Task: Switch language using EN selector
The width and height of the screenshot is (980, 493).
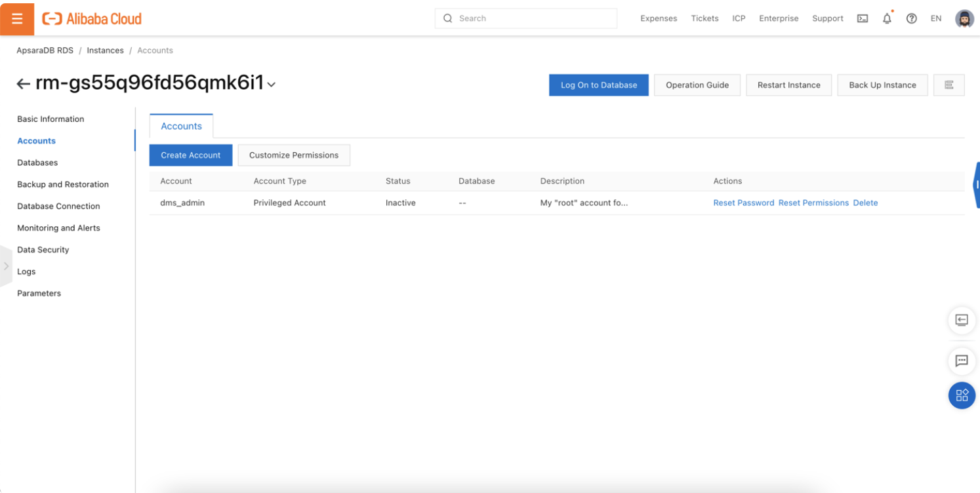Action: 936,18
